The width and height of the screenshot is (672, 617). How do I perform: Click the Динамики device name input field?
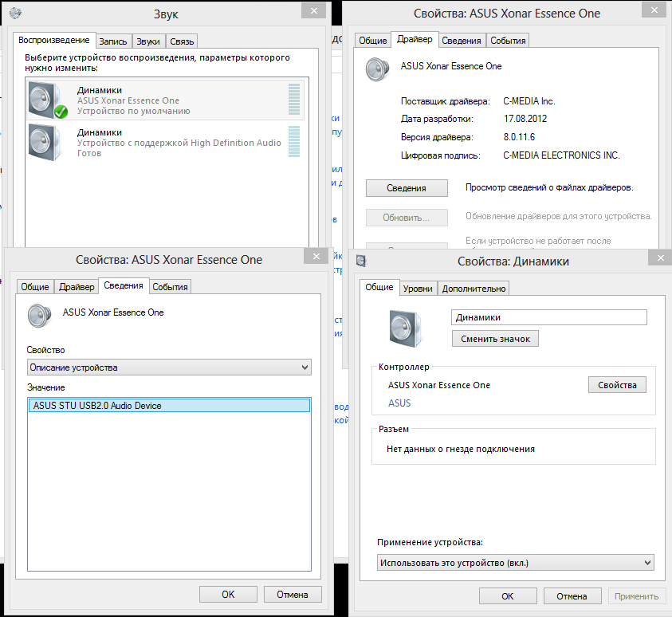tap(549, 317)
